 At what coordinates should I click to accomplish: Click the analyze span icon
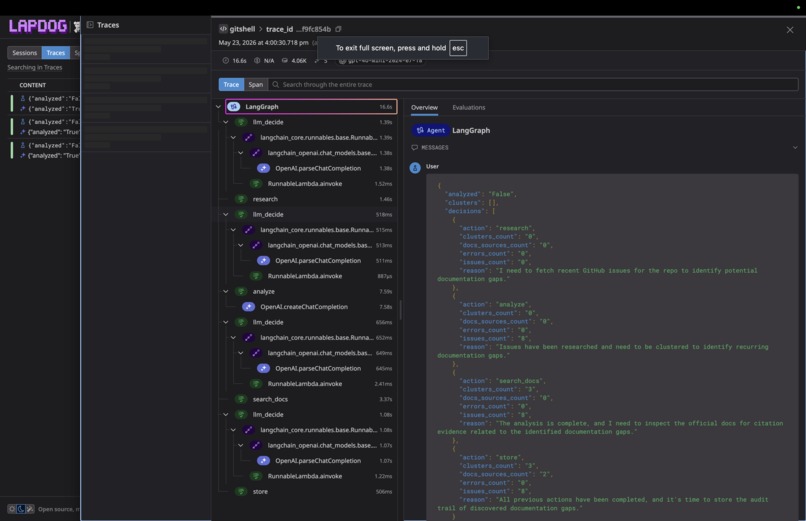pos(241,291)
